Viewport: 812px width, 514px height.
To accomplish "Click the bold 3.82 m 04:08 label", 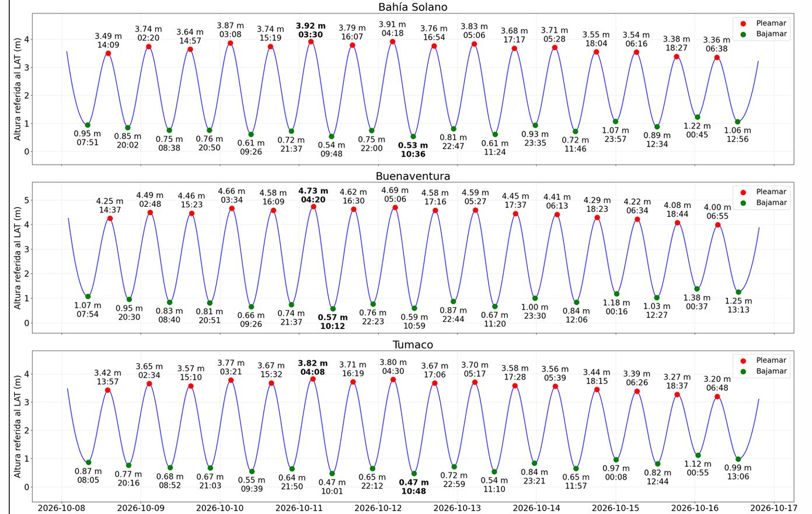I will (x=312, y=368).
